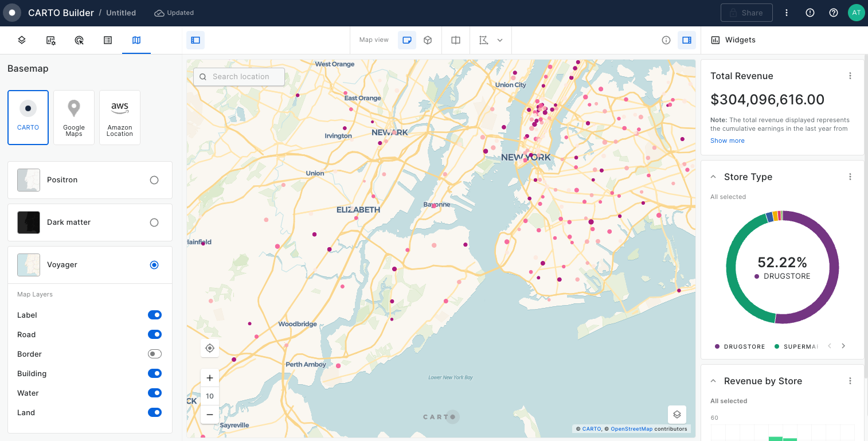Screen dimensions: 868x441
Task: Choose the Positron basemap option
Action: tap(154, 180)
